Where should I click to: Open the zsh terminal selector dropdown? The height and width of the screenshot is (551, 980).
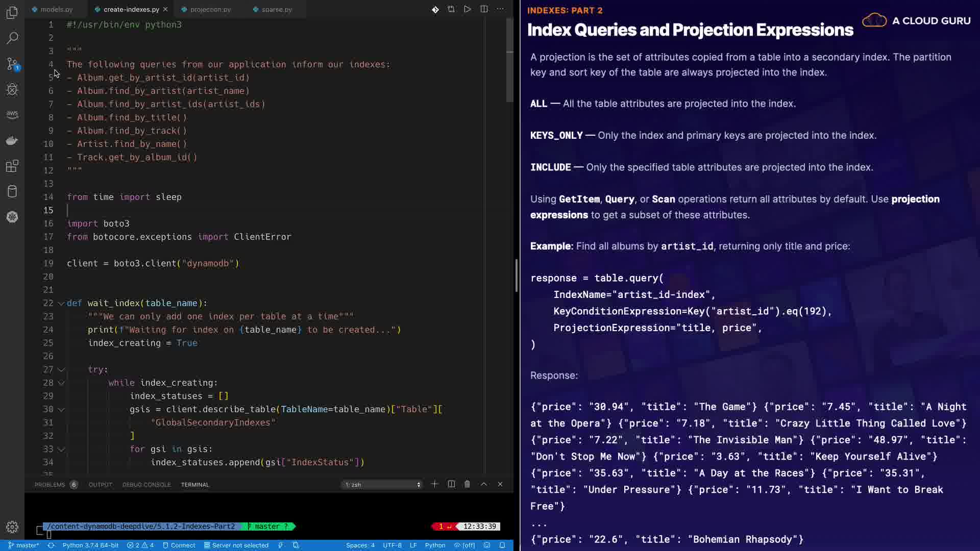(383, 485)
